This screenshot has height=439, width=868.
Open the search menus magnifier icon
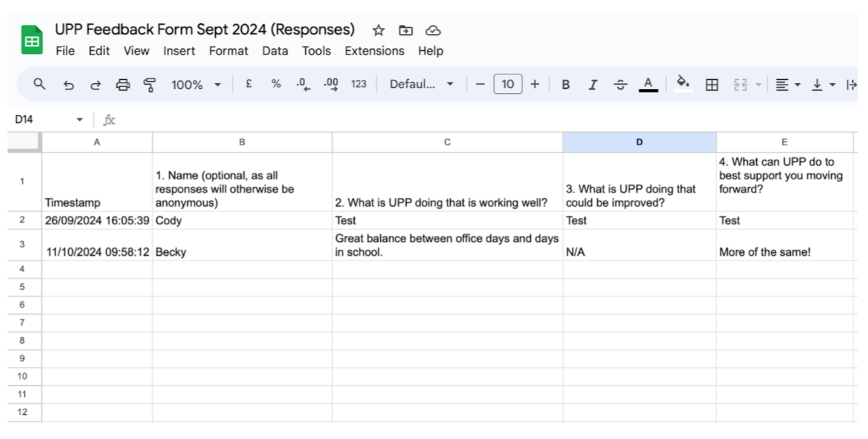[39, 84]
